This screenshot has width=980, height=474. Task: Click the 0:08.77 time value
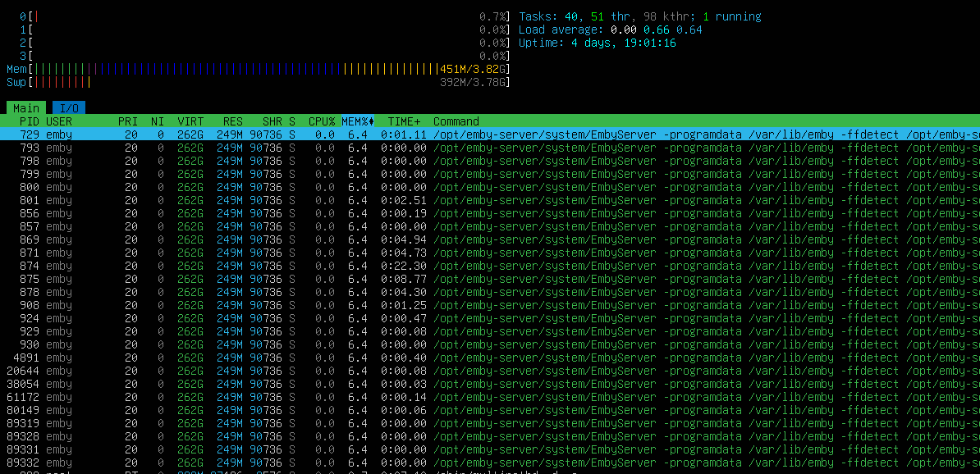(404, 279)
